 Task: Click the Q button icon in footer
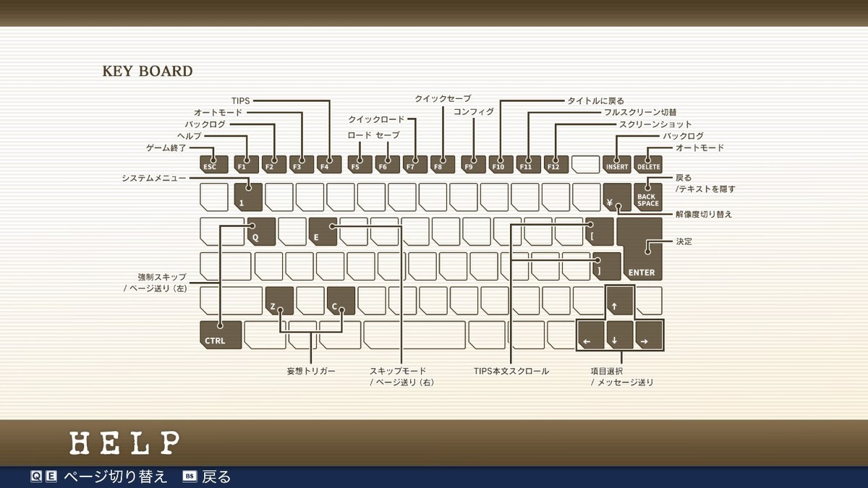coord(36,476)
